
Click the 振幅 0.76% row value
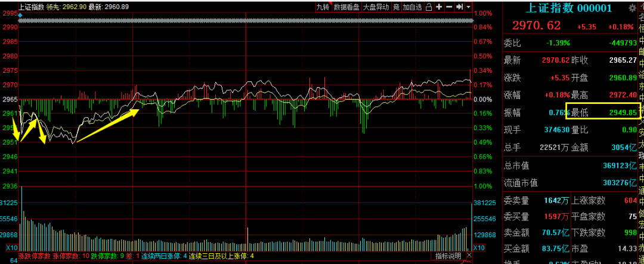(560, 112)
